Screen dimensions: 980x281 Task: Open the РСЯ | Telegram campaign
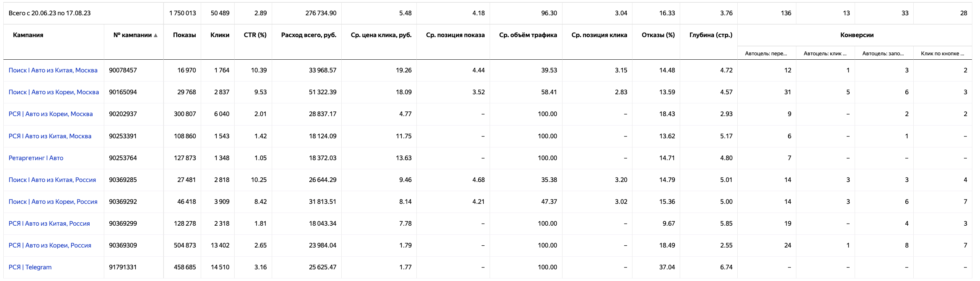pyautogui.click(x=30, y=267)
